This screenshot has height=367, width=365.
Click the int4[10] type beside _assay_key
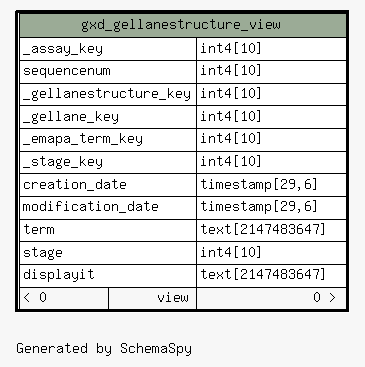[231, 49]
